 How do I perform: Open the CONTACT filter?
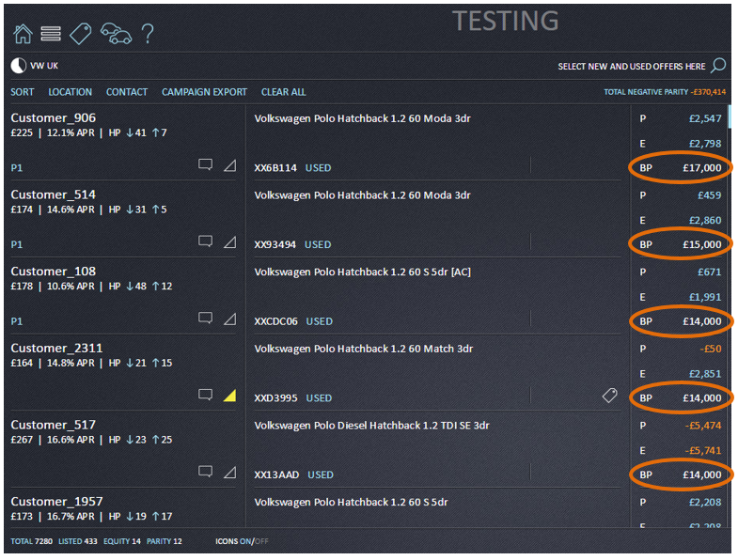point(127,92)
